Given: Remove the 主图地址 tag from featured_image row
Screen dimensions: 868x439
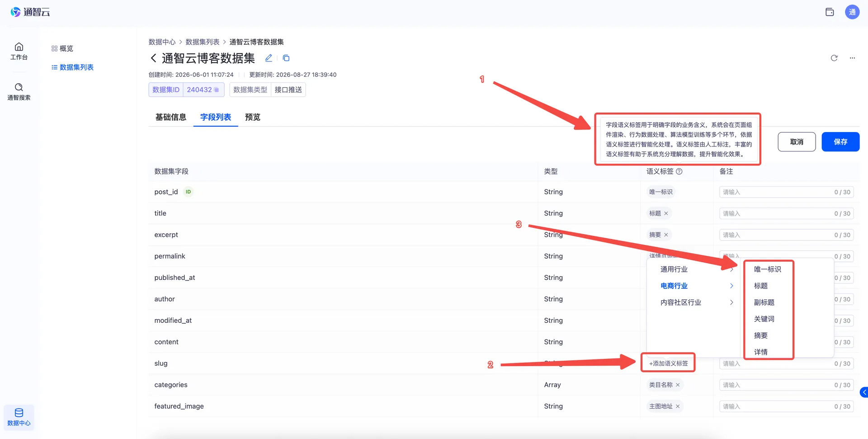Looking at the screenshot, I should click(678, 406).
